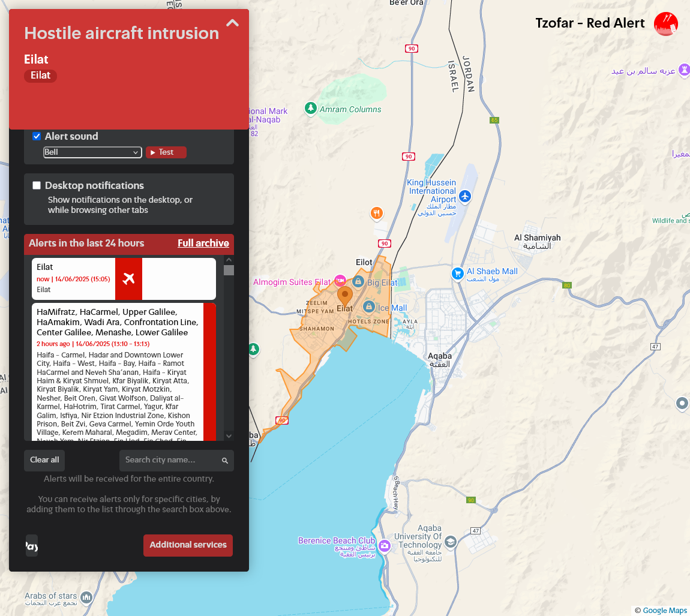Open the Google Maps attribution link
690x616 pixels.
(x=664, y=610)
